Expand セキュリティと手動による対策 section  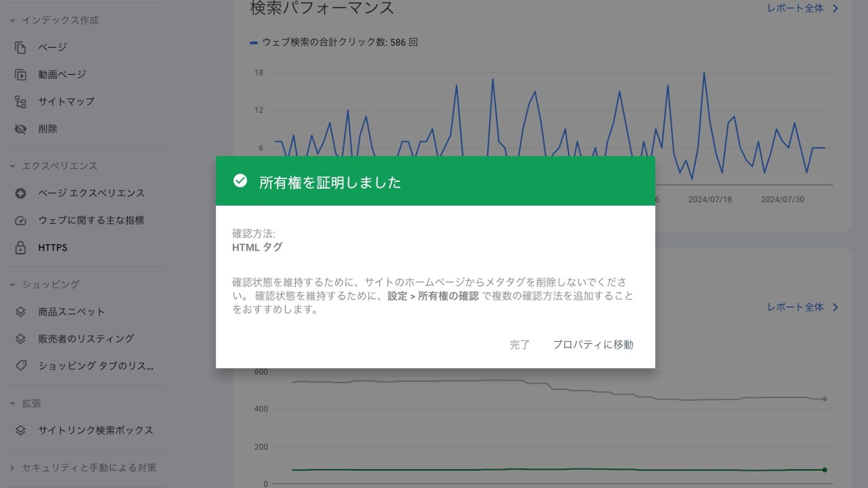[x=12, y=468]
